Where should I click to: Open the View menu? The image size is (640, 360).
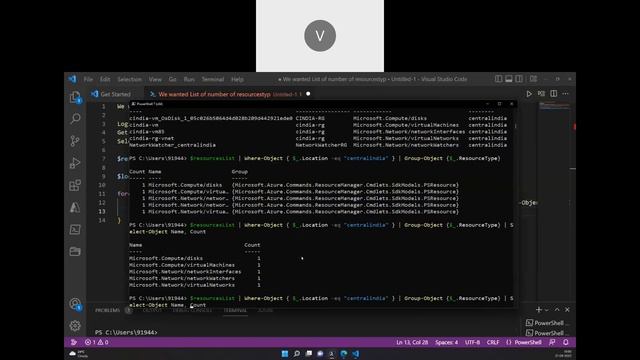[155, 79]
